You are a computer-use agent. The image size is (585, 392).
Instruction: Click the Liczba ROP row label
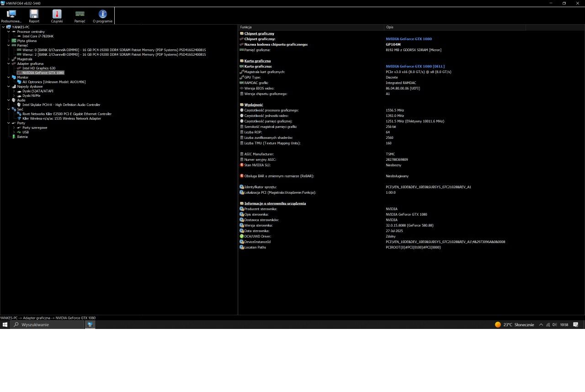[253, 132]
